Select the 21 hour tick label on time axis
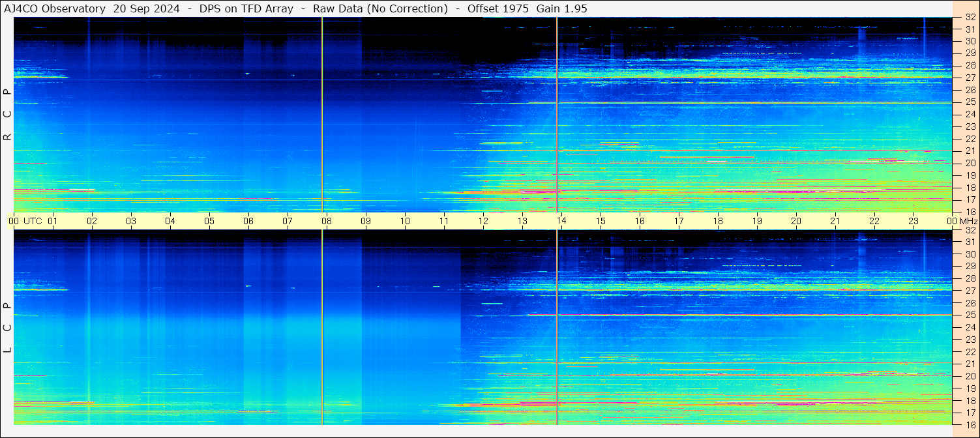 pyautogui.click(x=835, y=221)
